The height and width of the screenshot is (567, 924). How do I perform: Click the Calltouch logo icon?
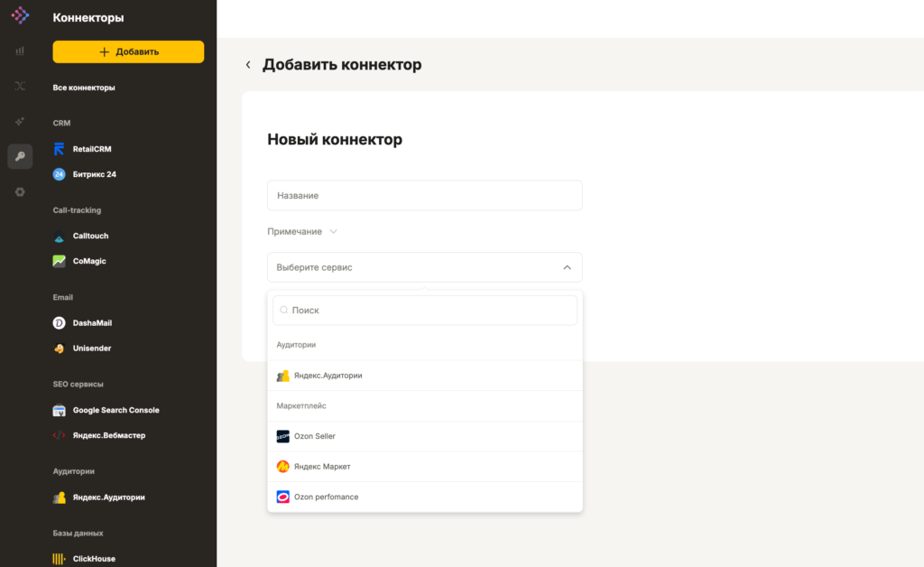click(60, 236)
